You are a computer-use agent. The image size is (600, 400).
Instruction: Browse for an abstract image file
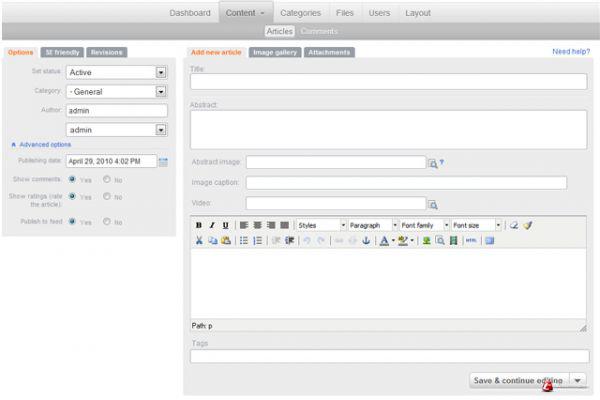point(433,163)
